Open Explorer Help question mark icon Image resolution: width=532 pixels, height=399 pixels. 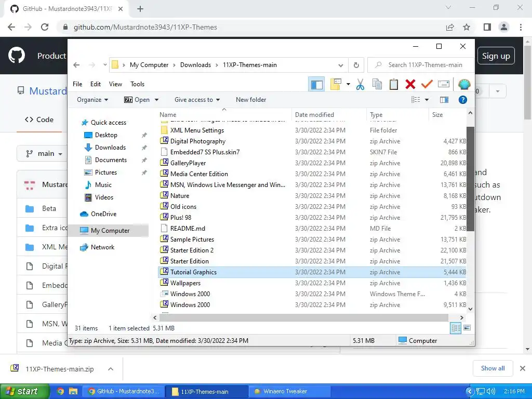point(463,100)
